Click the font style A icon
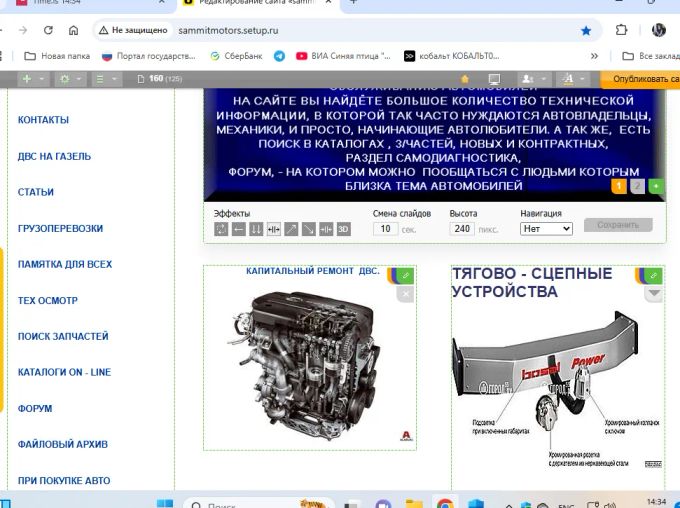 568,79
